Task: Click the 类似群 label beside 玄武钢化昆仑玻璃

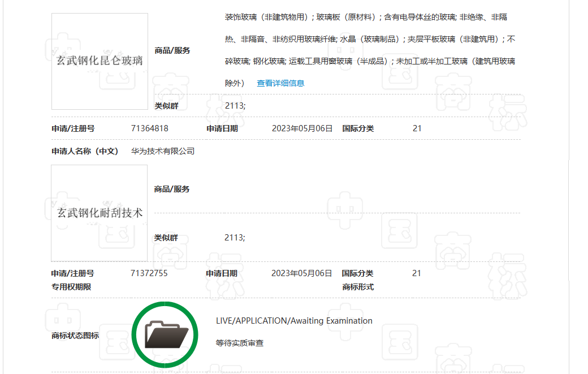Action: click(166, 106)
